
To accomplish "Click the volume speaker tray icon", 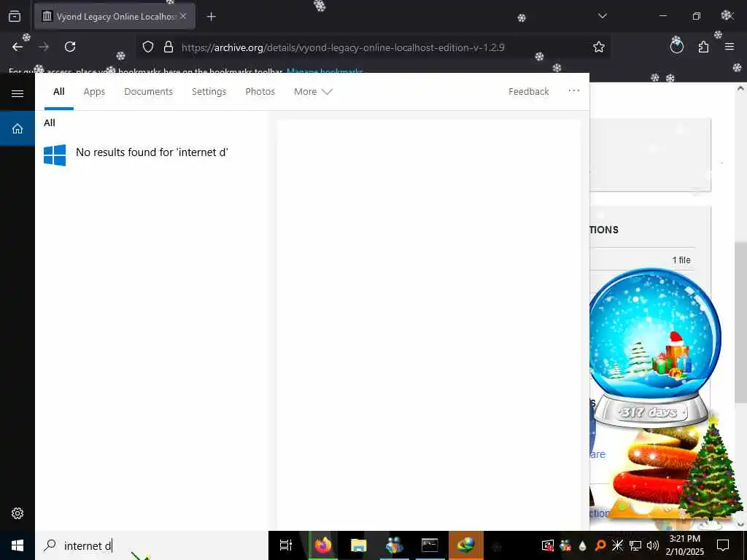I will 653,545.
